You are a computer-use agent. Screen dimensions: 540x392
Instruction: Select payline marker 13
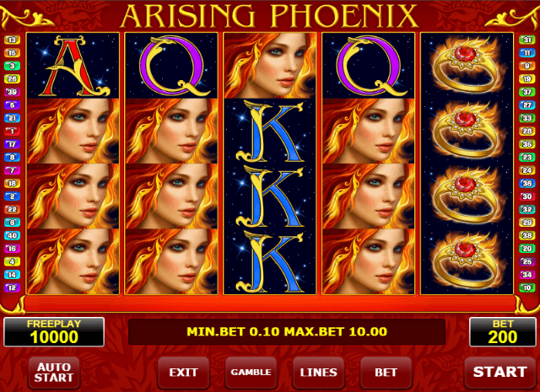(x=12, y=40)
